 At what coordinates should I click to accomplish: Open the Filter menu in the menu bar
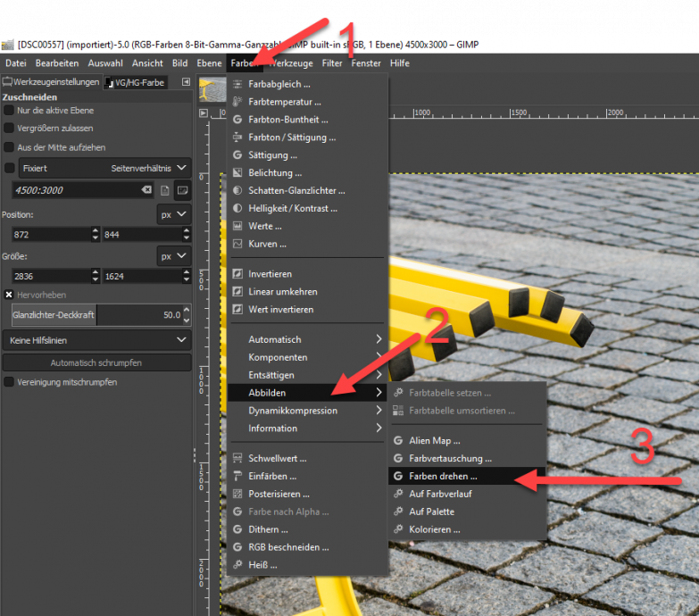point(332,63)
